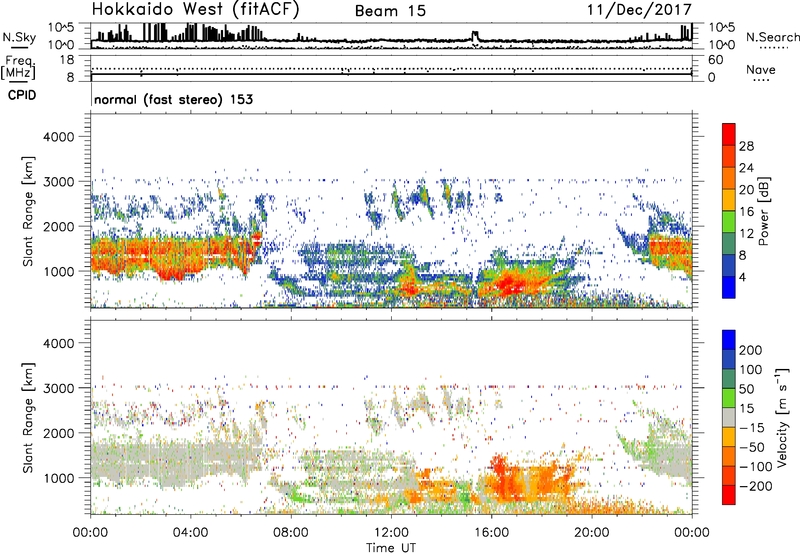Click the '18' frequency axis tick
Viewport: 800px width, 554px height.
pyautogui.click(x=67, y=60)
